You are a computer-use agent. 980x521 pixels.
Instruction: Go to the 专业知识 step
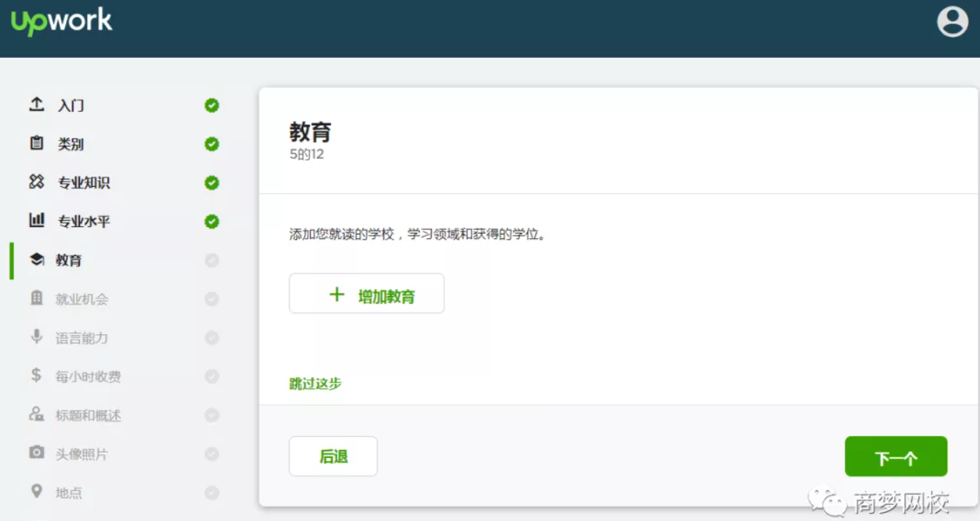[84, 182]
